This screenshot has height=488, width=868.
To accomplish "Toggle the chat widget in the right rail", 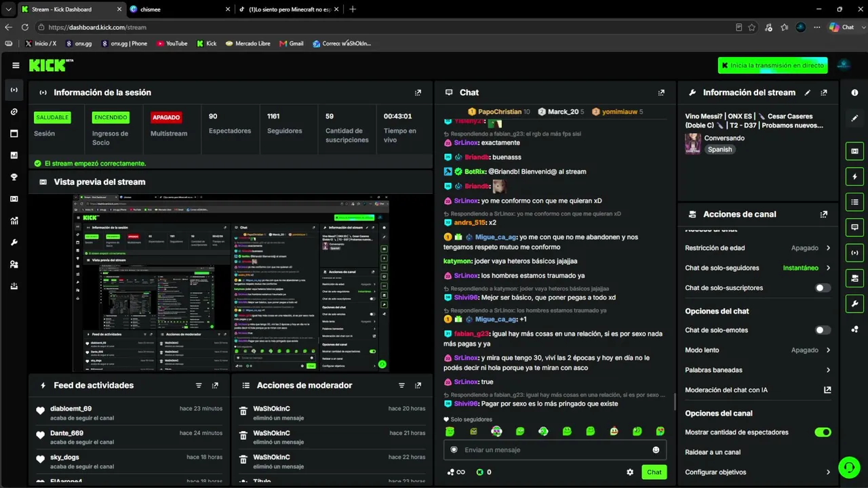I will click(x=854, y=227).
